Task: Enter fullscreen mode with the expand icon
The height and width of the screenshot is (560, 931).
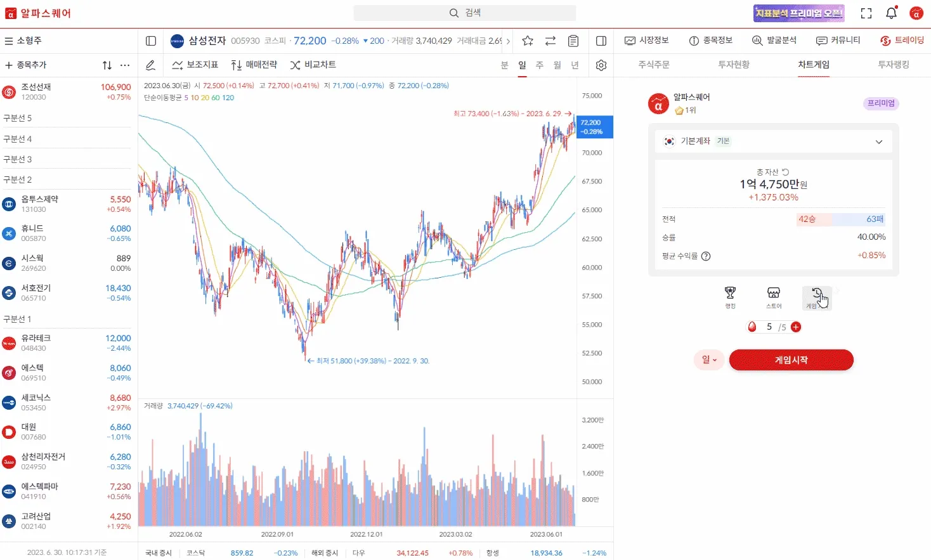Action: click(866, 13)
